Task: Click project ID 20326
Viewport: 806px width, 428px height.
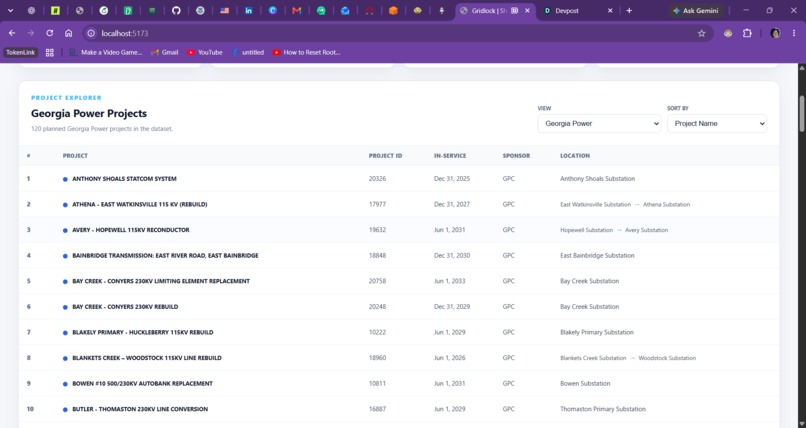Action: click(x=377, y=179)
